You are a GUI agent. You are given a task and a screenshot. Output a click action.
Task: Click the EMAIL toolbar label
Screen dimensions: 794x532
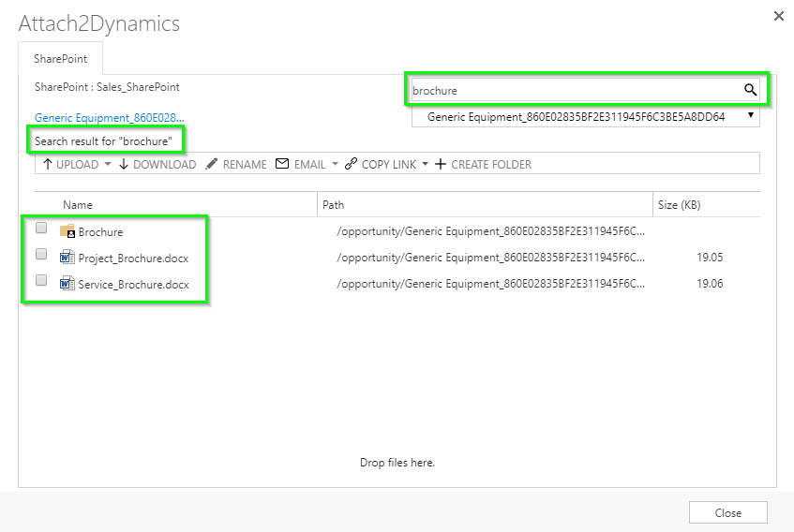pyautogui.click(x=310, y=164)
